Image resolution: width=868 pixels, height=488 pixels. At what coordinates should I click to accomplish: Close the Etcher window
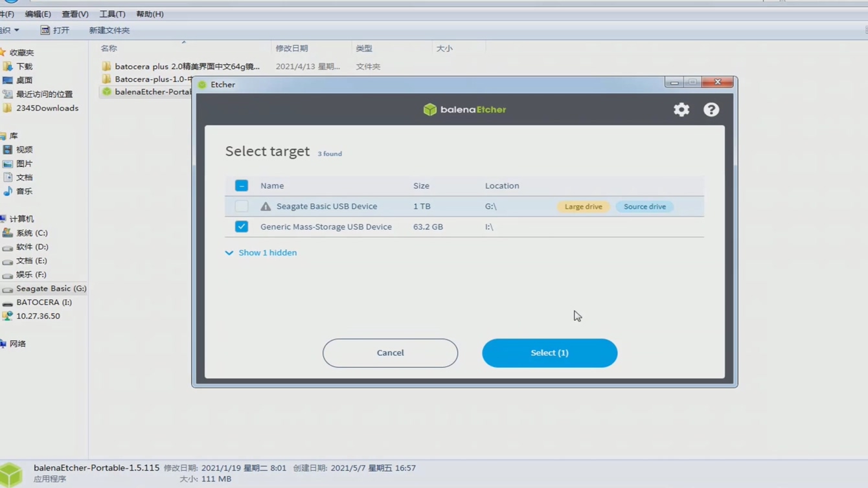(718, 83)
